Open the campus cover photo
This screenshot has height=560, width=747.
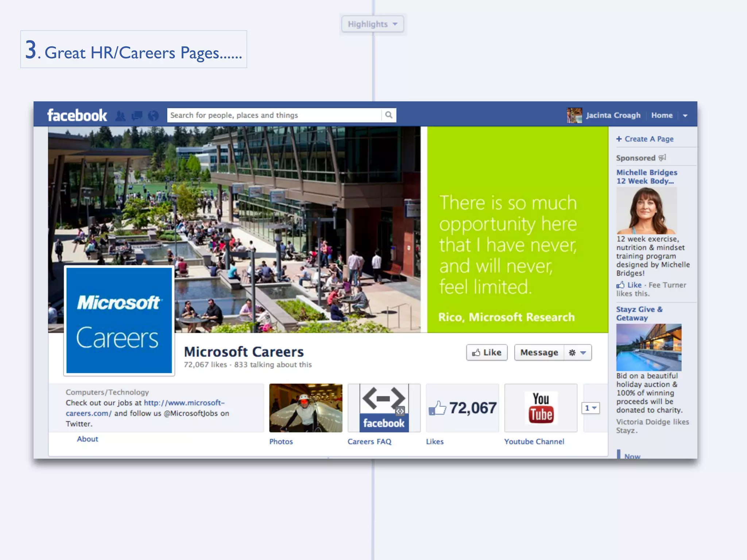(x=234, y=229)
